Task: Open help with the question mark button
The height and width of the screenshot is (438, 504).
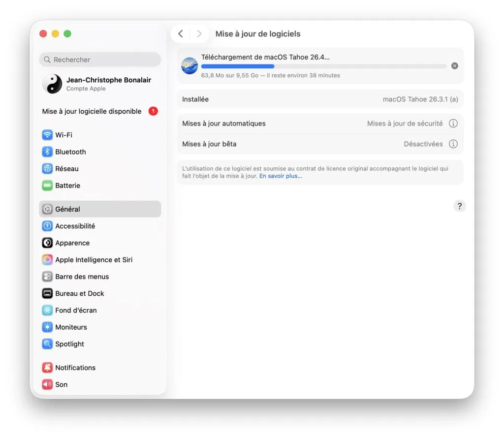Action: (x=460, y=206)
